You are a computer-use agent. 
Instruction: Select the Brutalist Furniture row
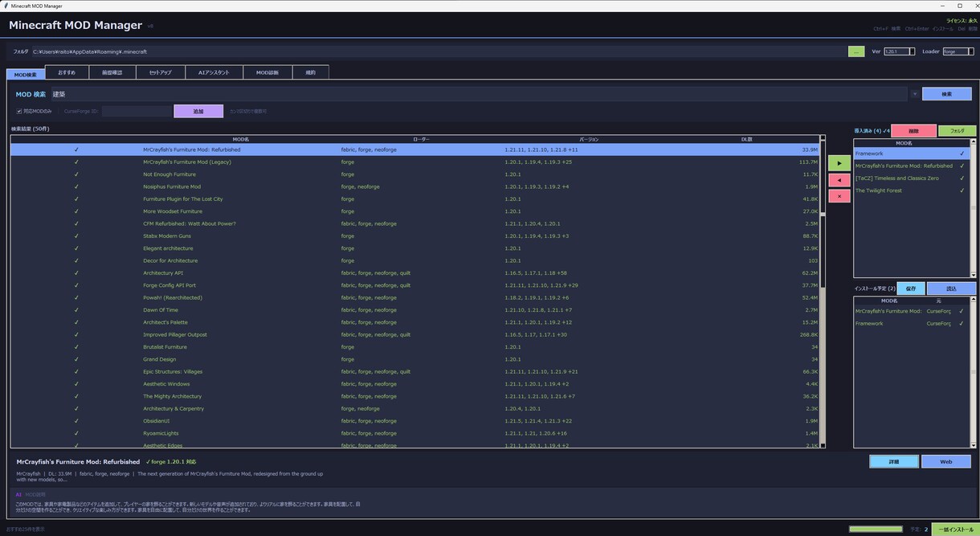[x=415, y=347]
